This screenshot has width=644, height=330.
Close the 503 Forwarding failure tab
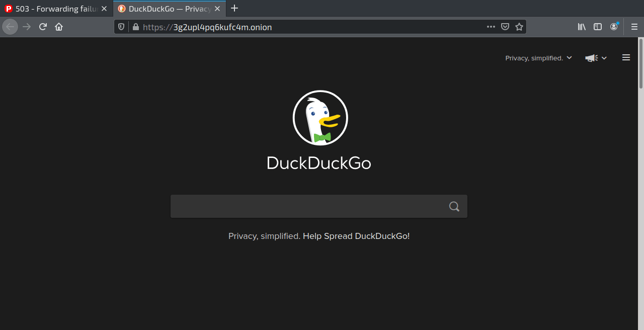click(x=104, y=9)
